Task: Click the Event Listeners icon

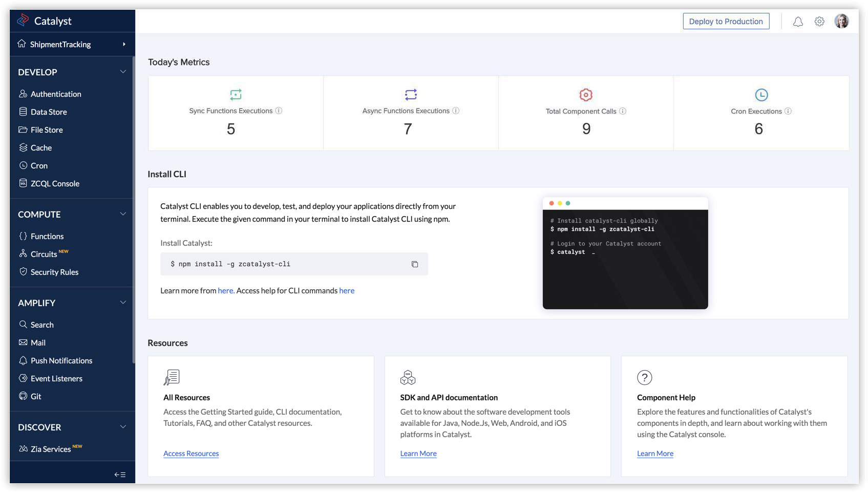Action: pos(23,378)
